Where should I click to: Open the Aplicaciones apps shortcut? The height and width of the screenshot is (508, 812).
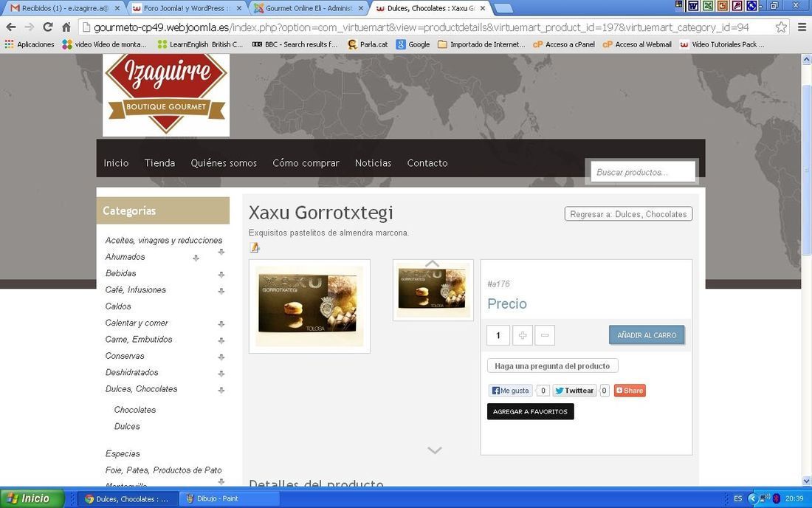tap(30, 44)
